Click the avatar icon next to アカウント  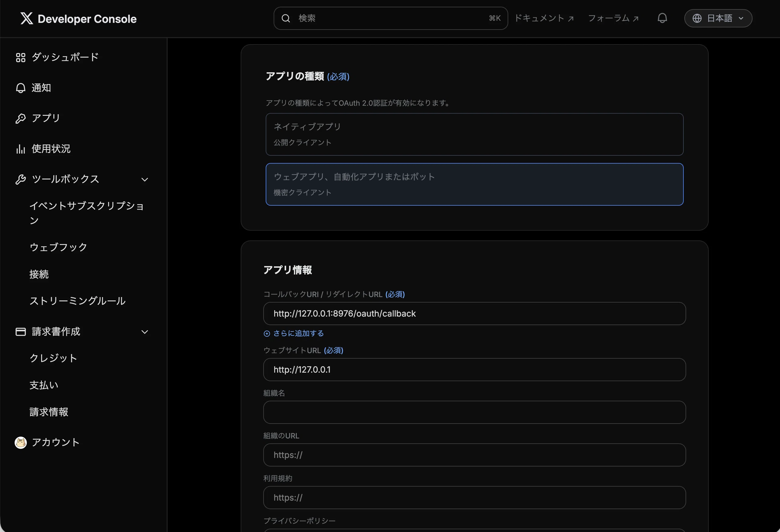[x=21, y=442]
